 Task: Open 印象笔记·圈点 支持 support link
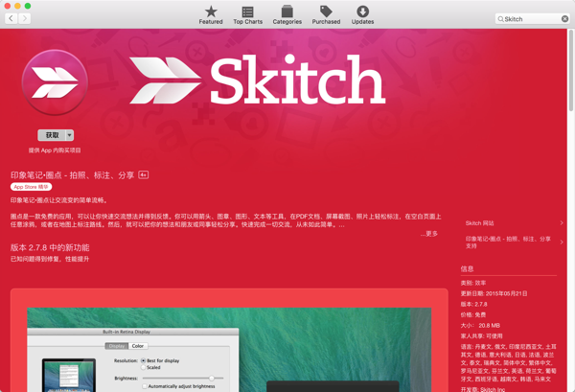click(508, 242)
